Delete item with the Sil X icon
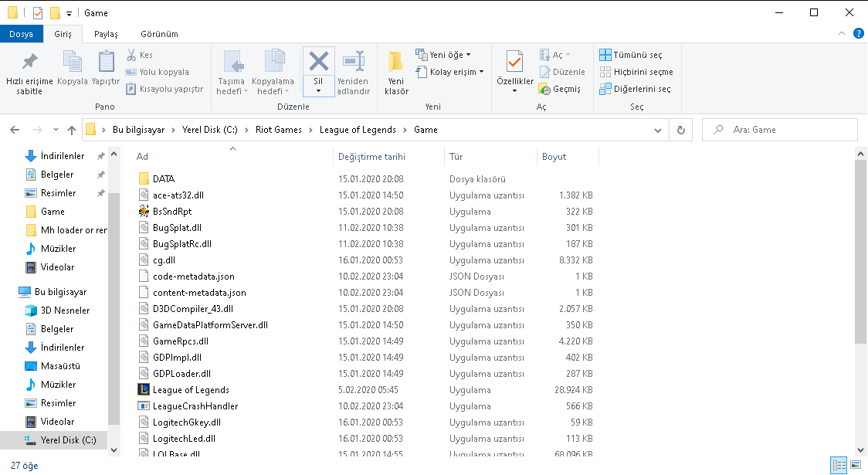The height and width of the screenshot is (475, 868). 318,62
